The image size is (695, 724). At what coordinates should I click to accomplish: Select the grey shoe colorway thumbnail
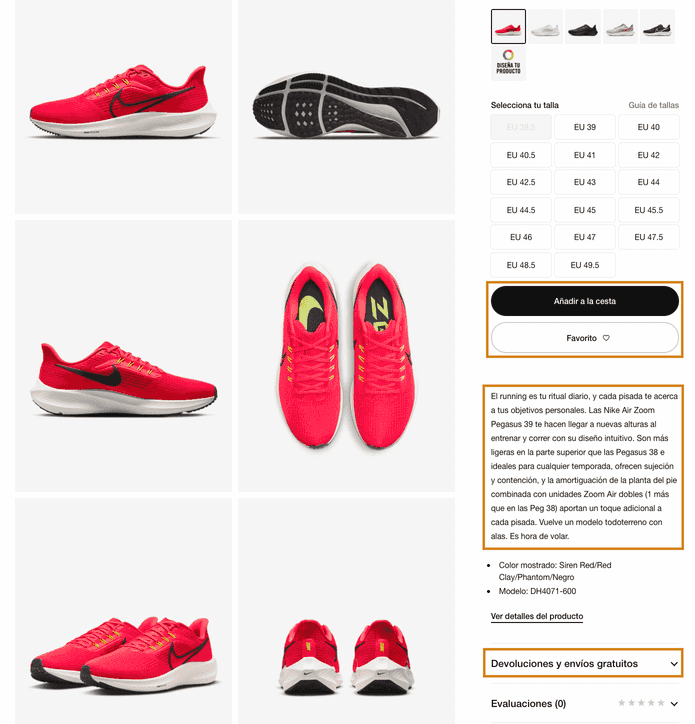pos(620,26)
